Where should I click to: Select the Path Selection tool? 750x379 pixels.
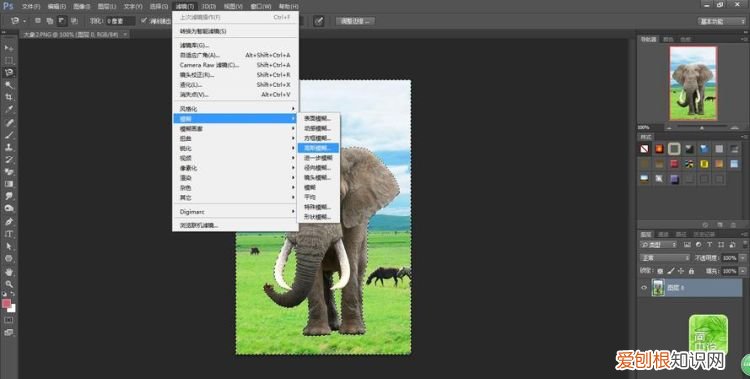coord(9,246)
